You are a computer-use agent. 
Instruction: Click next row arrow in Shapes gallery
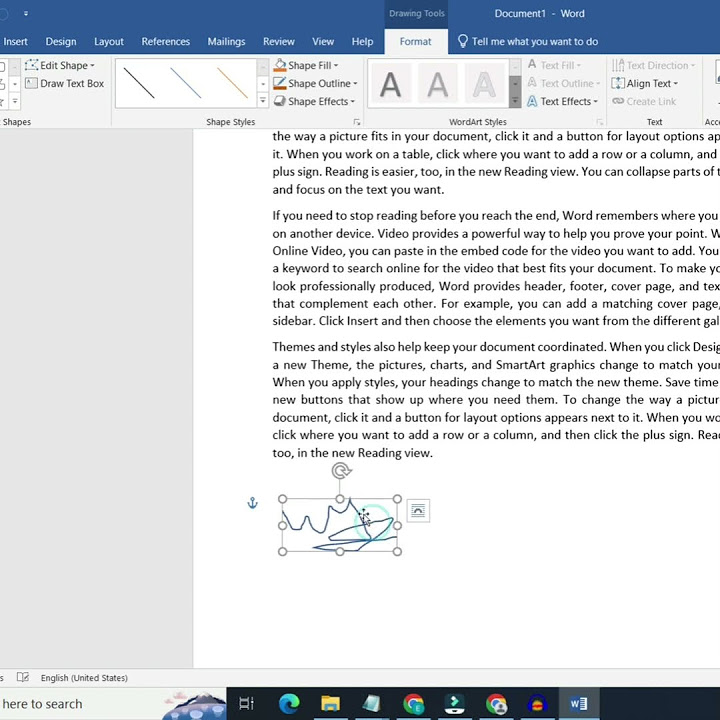click(15, 84)
